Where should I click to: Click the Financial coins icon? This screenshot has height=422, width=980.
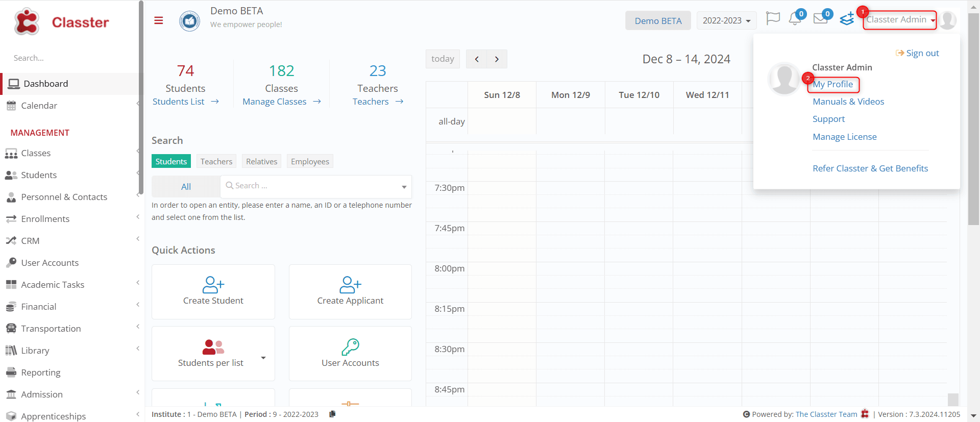[x=11, y=307]
